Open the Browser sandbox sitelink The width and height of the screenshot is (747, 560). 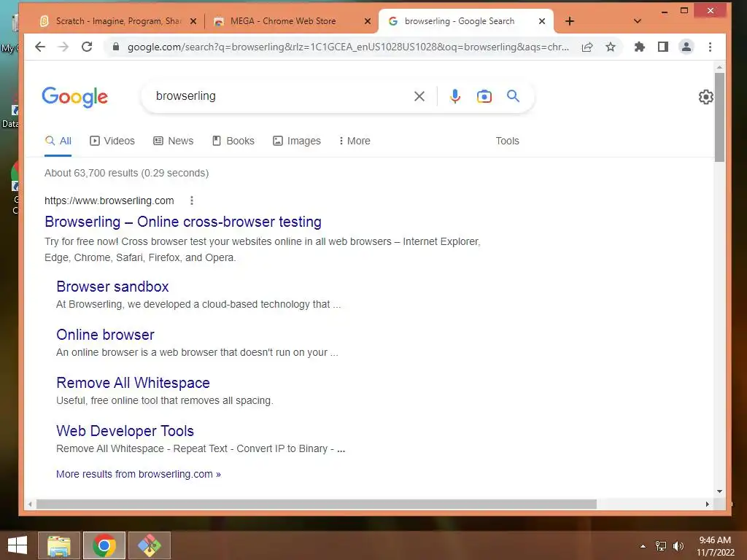[112, 287]
